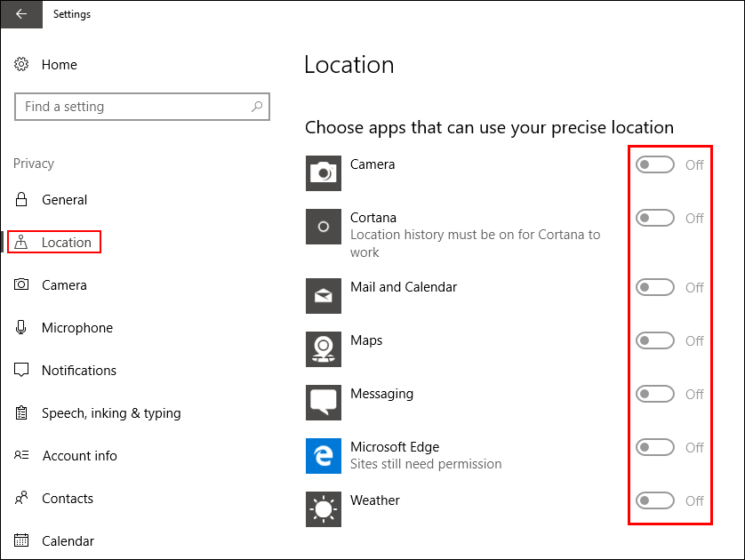
Task: Click the Maps app icon
Action: tap(324, 349)
